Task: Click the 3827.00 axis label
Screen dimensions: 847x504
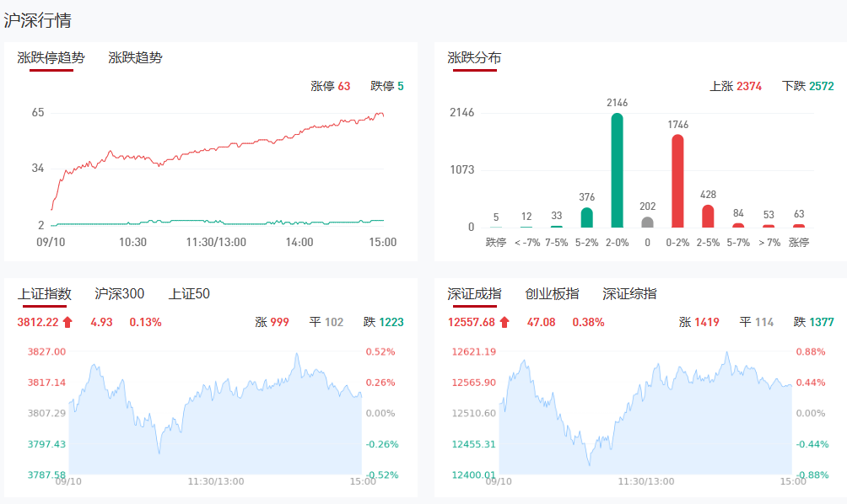Action: coord(46,351)
